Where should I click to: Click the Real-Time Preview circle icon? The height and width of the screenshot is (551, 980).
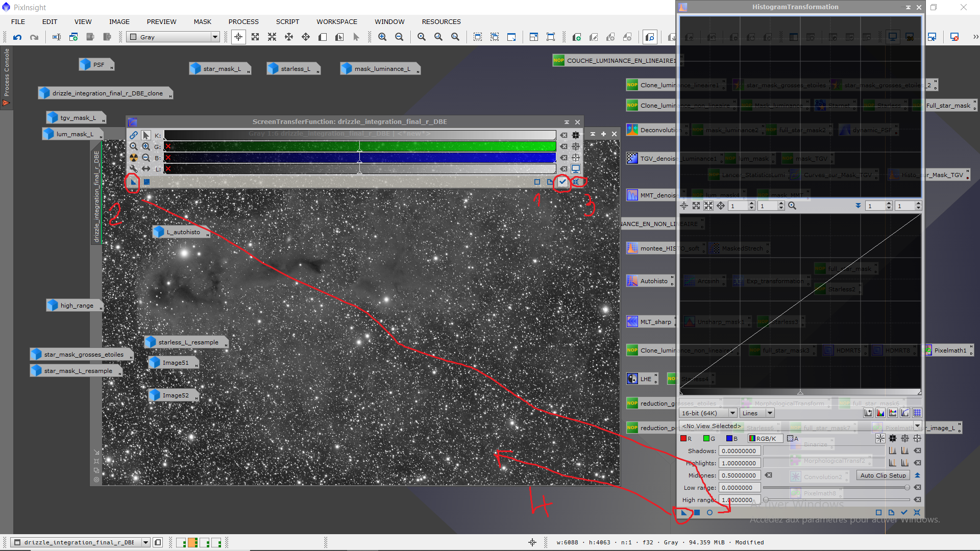(709, 513)
